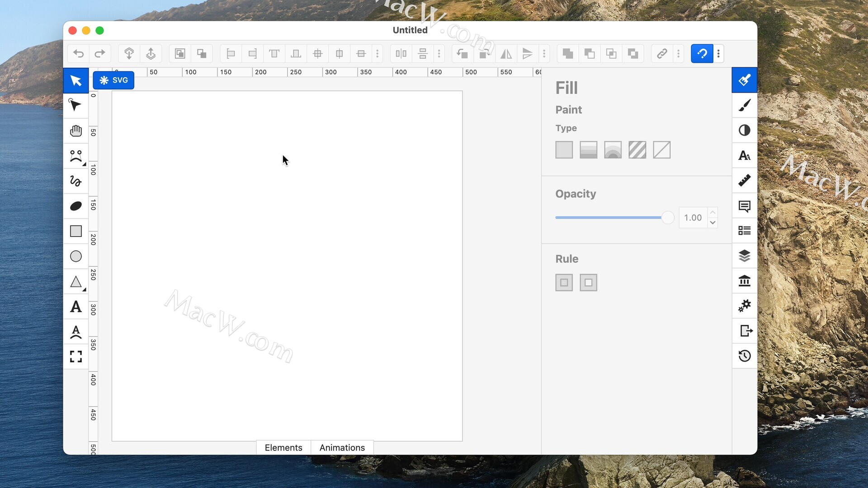Screen dimensions: 868x488
Task: Flip selection horizontally
Action: [x=506, y=54]
